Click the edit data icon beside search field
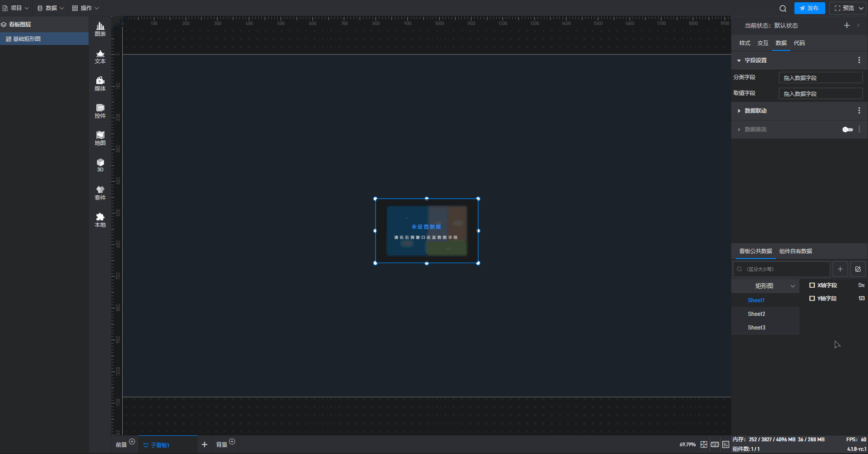The height and width of the screenshot is (454, 868). (858, 269)
